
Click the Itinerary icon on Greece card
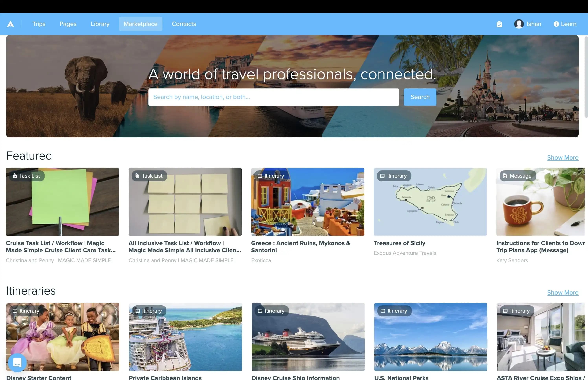point(260,176)
